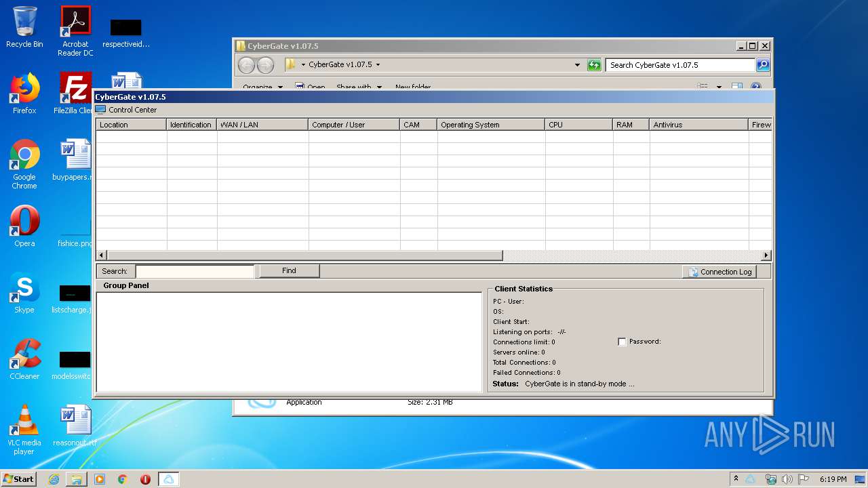Open the FileZilla Client shortcut
Viewport: 868px width, 488px height.
point(75,94)
